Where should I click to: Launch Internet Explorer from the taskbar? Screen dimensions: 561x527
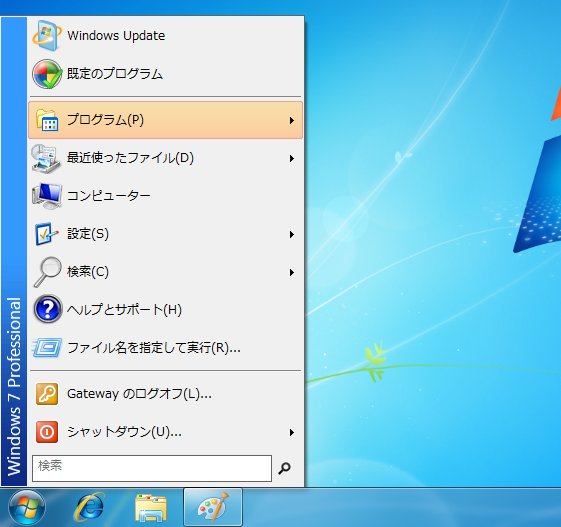point(89,507)
